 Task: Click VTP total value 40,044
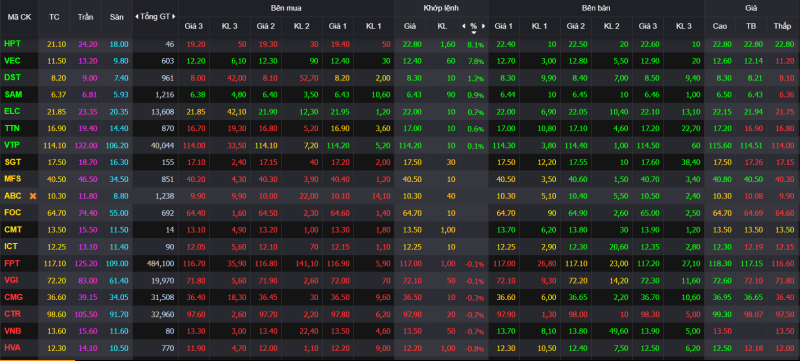(163, 146)
